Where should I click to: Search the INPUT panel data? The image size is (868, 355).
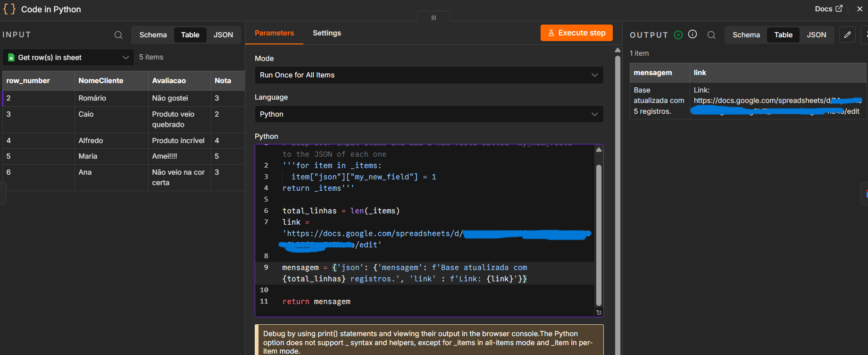[118, 35]
